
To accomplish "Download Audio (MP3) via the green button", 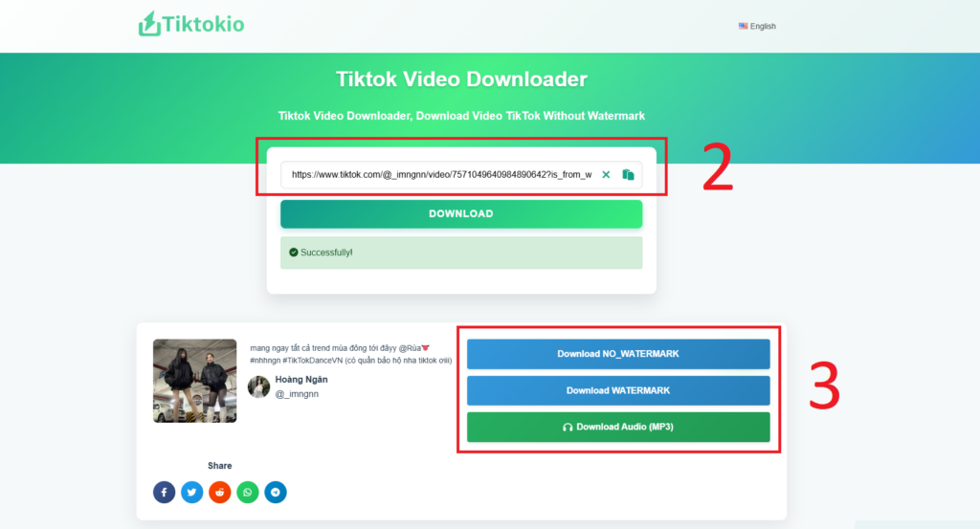I will tap(618, 427).
